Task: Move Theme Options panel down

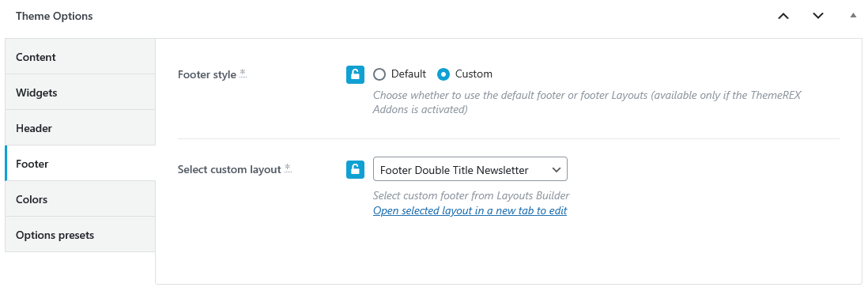Action: click(817, 16)
